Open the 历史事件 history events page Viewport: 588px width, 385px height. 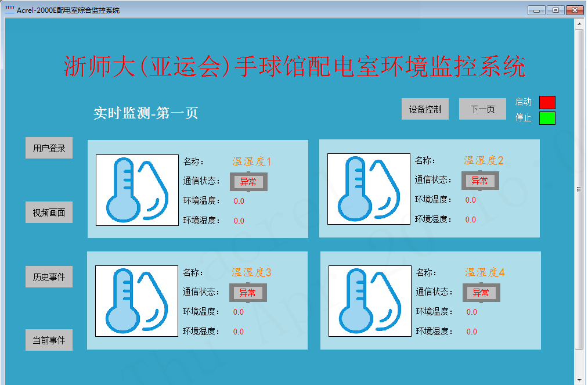[x=49, y=276]
